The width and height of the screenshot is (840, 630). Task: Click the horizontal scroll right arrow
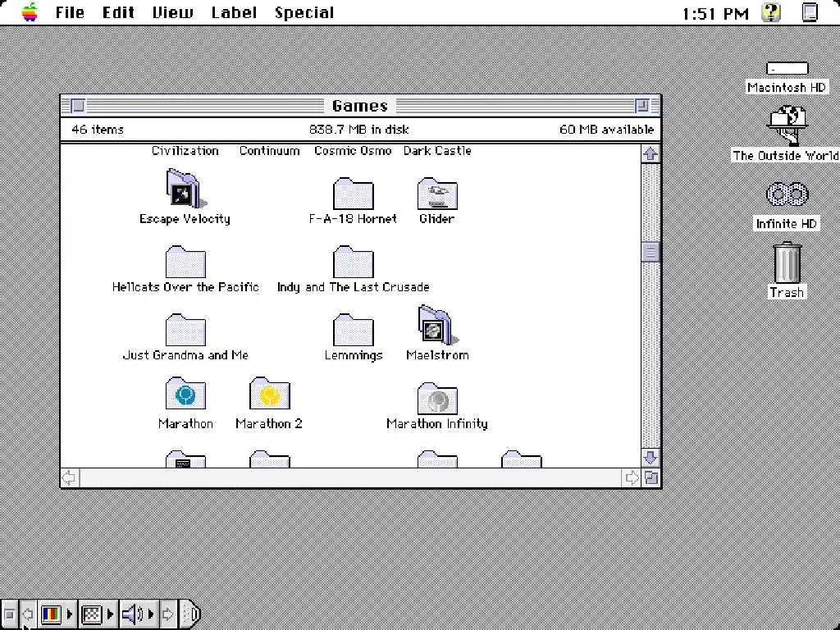click(x=632, y=478)
